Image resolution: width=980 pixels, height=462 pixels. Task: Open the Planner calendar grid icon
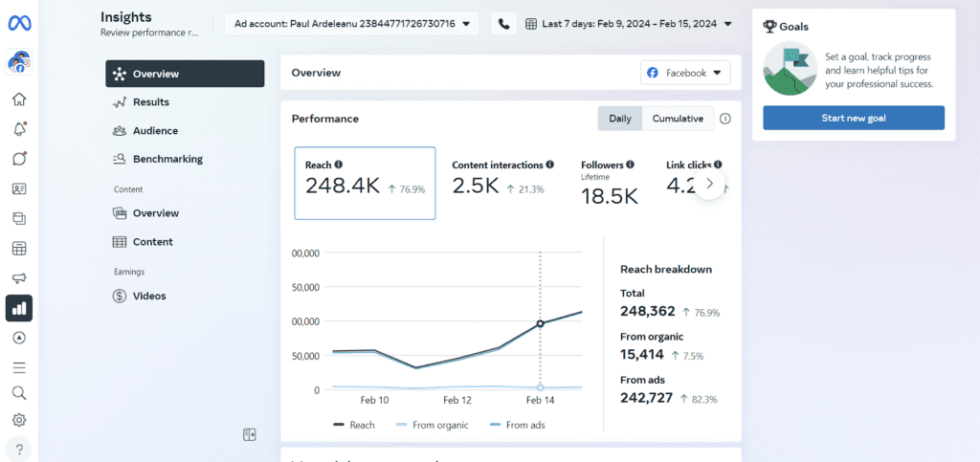pyautogui.click(x=19, y=249)
